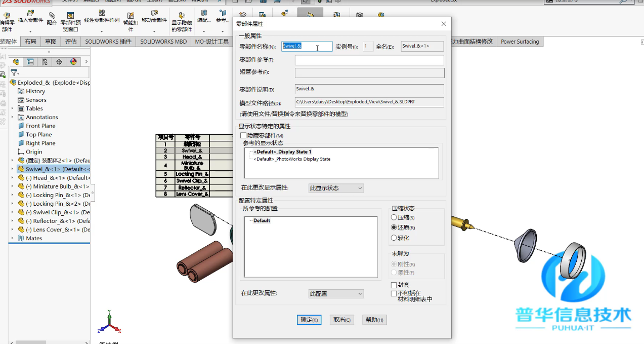Open Component Preview Window (零部件预览窗口)
Viewport: 644px width, 344px height.
(x=70, y=22)
